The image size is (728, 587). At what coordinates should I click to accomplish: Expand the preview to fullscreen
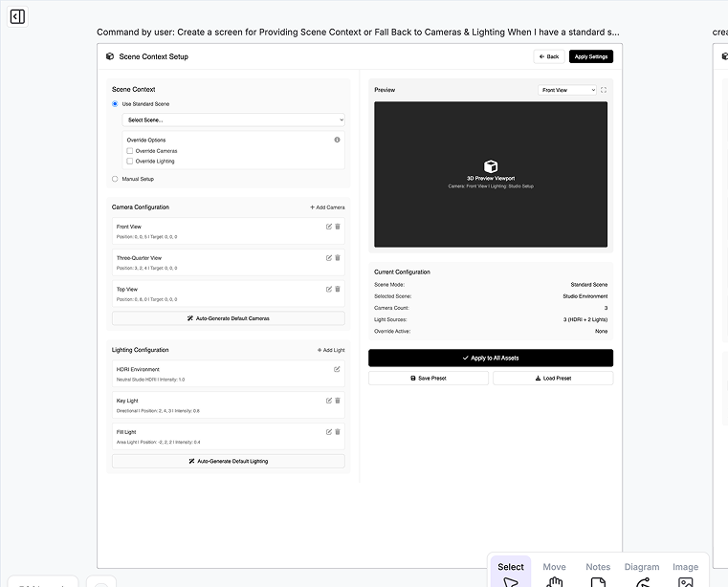604,90
